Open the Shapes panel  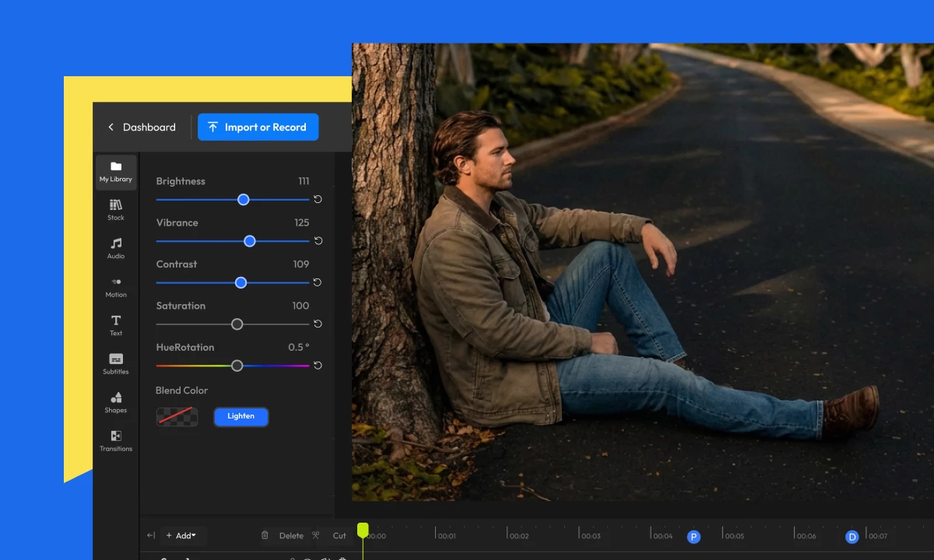(x=115, y=401)
